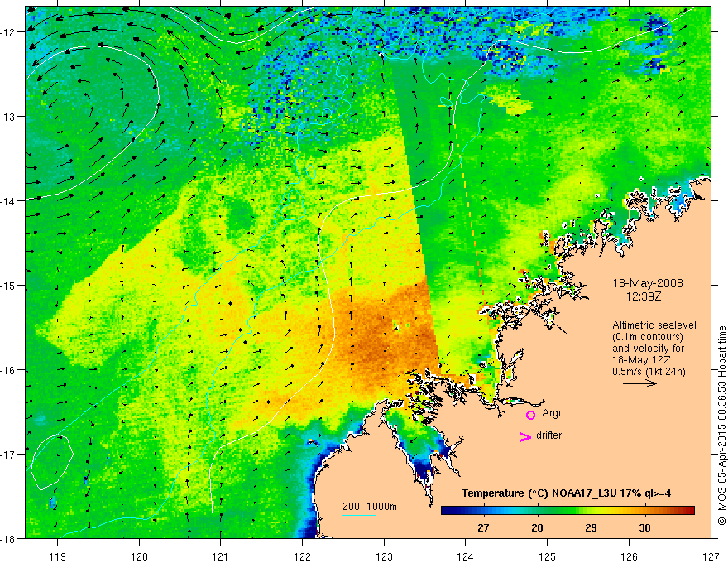Click the color bar label '27'
The height and width of the screenshot is (563, 728).
point(483,527)
